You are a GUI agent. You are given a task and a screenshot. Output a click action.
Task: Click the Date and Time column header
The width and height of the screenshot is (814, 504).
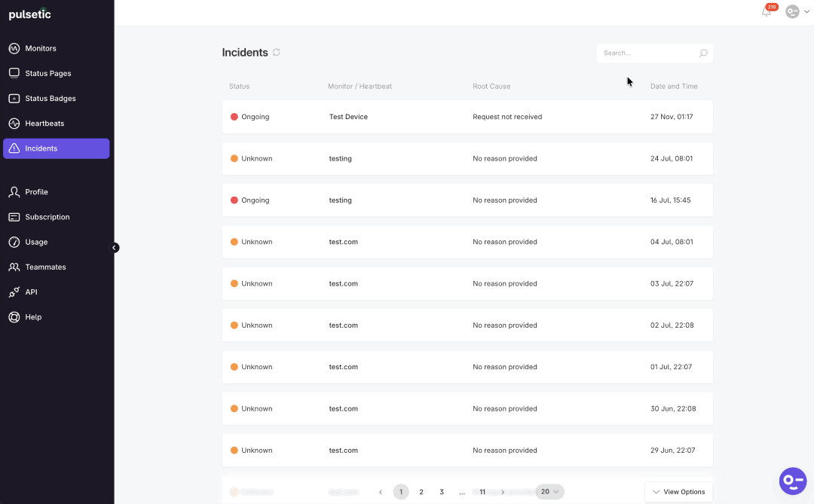(x=674, y=86)
